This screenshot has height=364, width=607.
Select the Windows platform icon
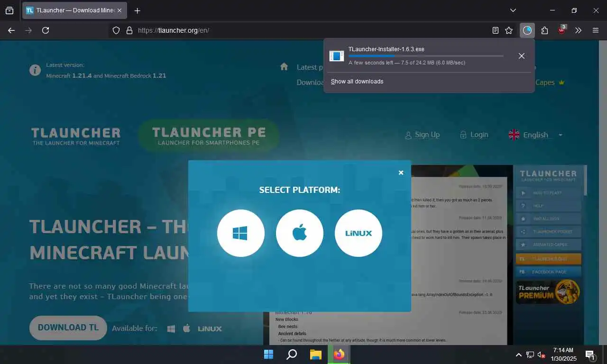click(x=240, y=233)
